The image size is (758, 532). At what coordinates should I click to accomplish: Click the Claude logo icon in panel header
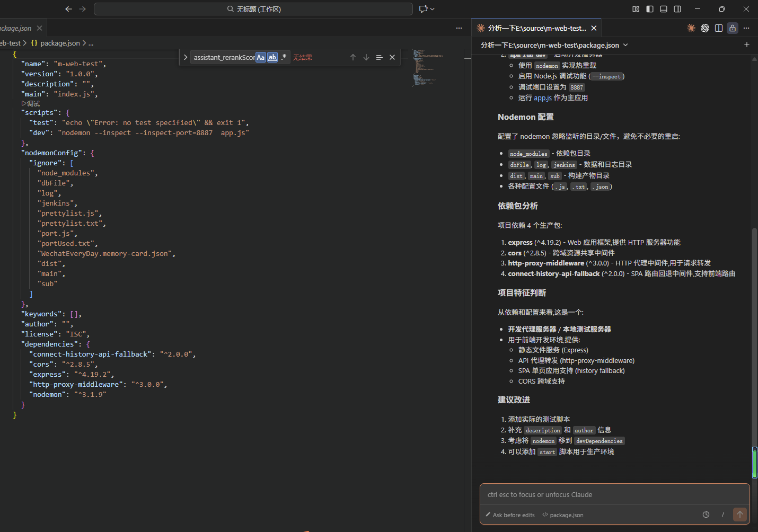[691, 28]
